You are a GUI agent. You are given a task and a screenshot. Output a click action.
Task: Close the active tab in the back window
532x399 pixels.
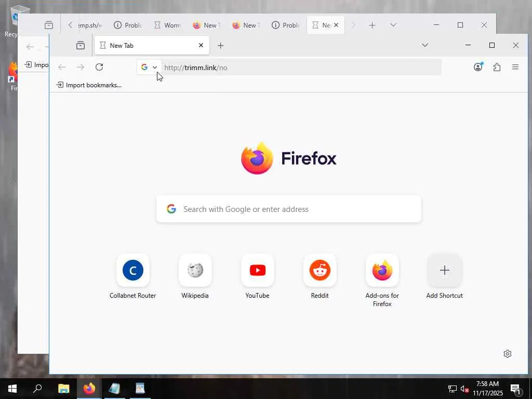pyautogui.click(x=336, y=25)
